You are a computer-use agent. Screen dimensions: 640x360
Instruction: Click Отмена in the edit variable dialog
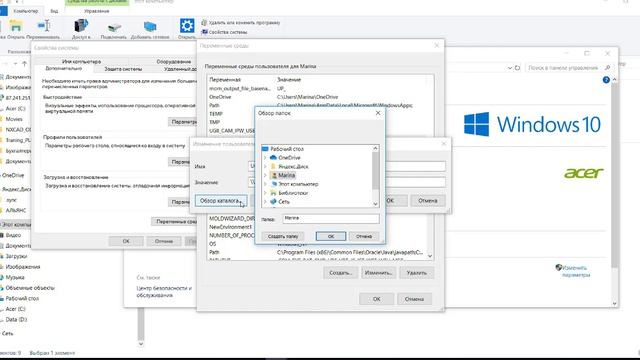(427, 201)
